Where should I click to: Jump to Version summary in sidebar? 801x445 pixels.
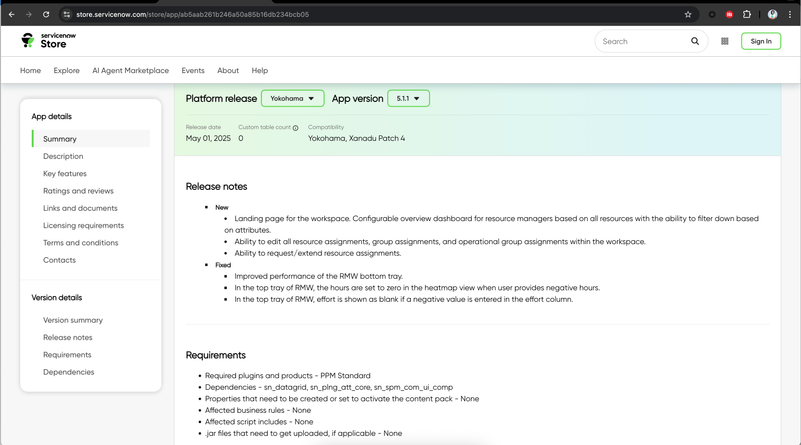pyautogui.click(x=73, y=320)
